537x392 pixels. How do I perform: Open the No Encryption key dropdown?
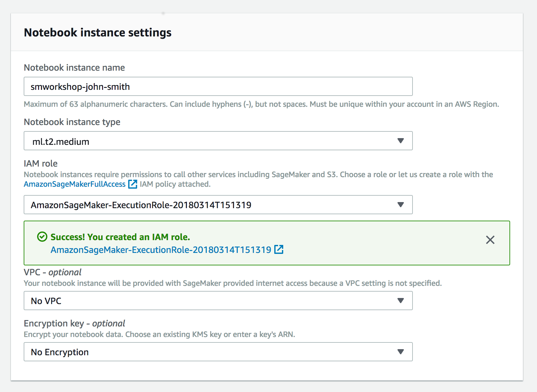(218, 352)
